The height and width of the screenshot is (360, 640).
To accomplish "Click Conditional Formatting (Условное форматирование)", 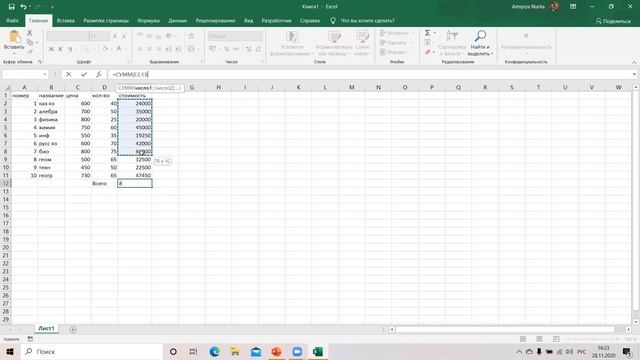I will point(292,43).
